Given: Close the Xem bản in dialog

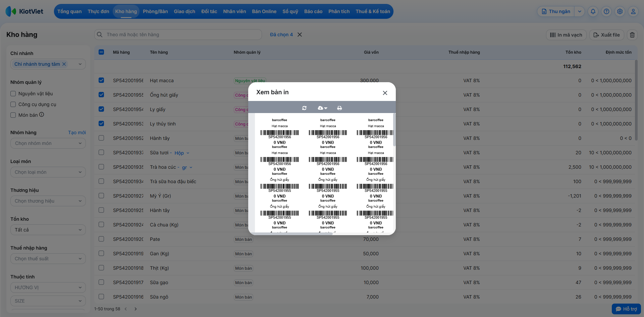Looking at the screenshot, I should point(385,93).
